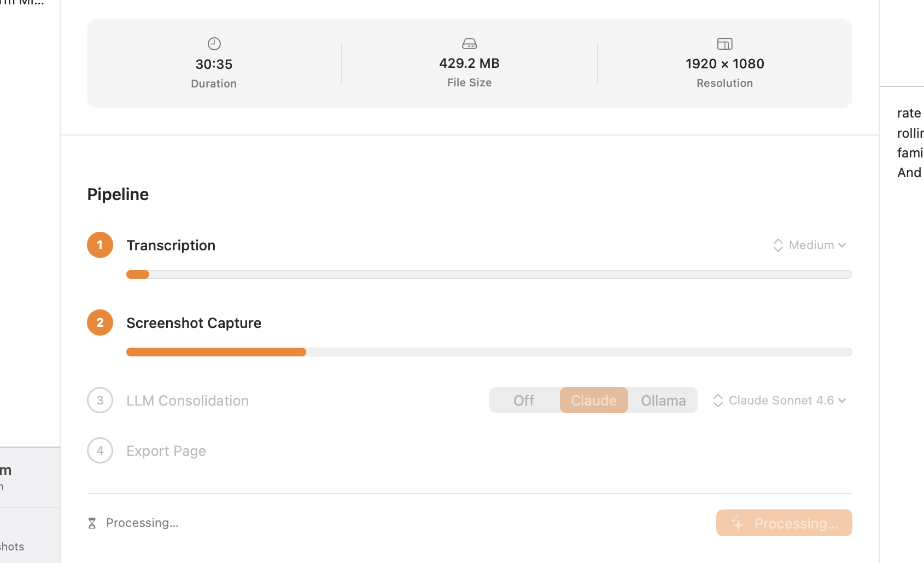Click the step 2 Screenshot Capture badge
This screenshot has width=924, height=563.
[x=100, y=322]
